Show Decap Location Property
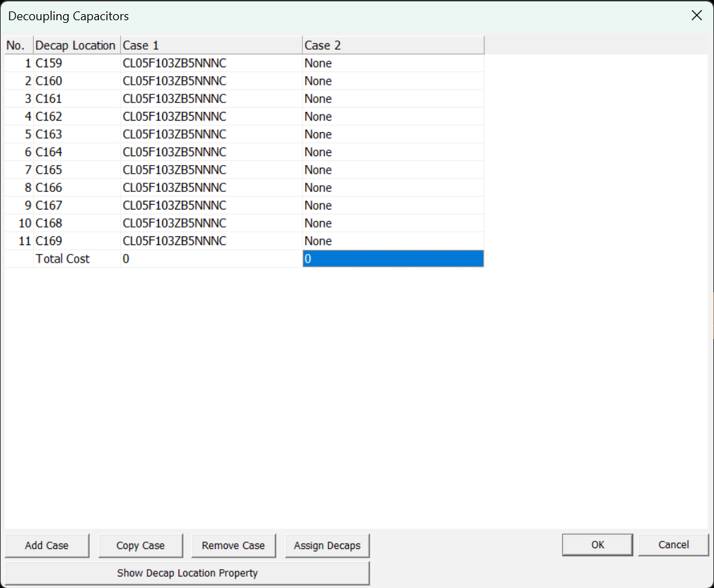The width and height of the screenshot is (714, 588). (187, 573)
